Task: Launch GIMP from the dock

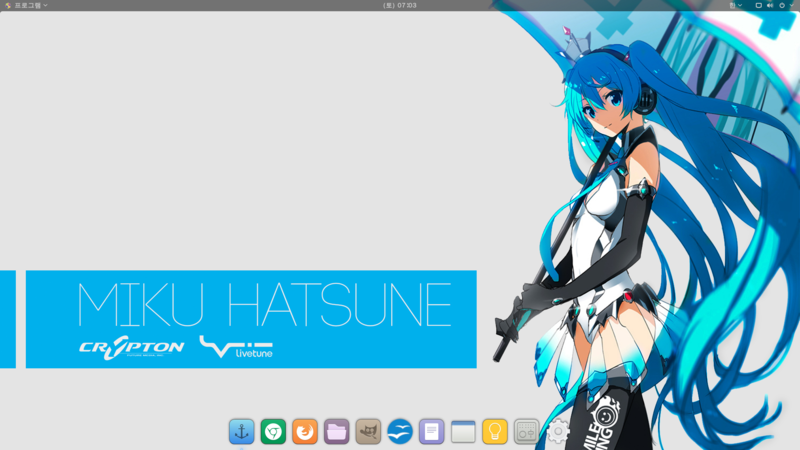Action: 368,432
